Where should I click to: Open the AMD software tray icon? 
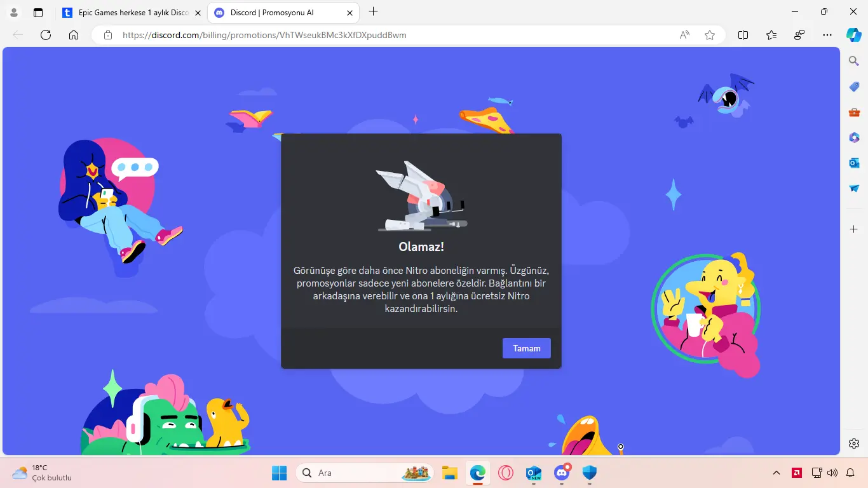(x=797, y=473)
